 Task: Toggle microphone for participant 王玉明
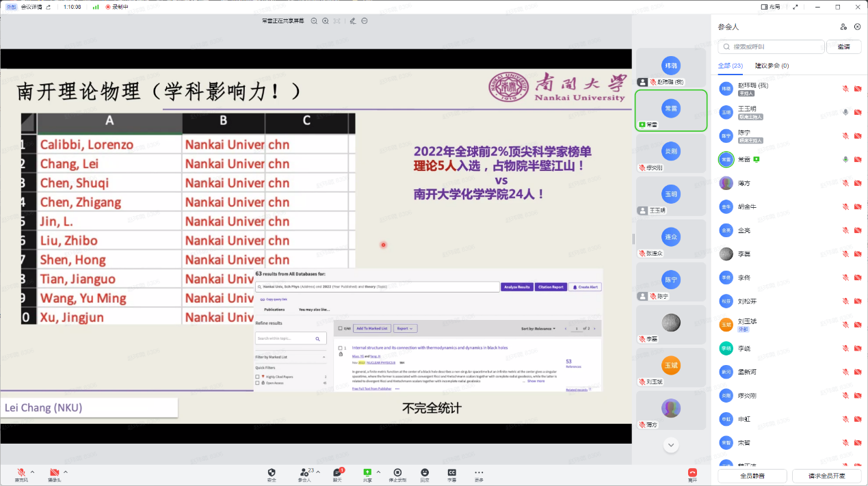[x=845, y=112]
